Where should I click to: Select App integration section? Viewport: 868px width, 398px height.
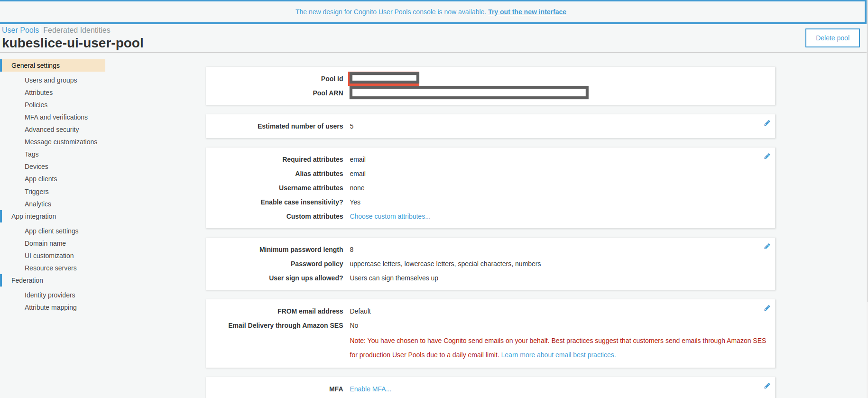tap(34, 216)
